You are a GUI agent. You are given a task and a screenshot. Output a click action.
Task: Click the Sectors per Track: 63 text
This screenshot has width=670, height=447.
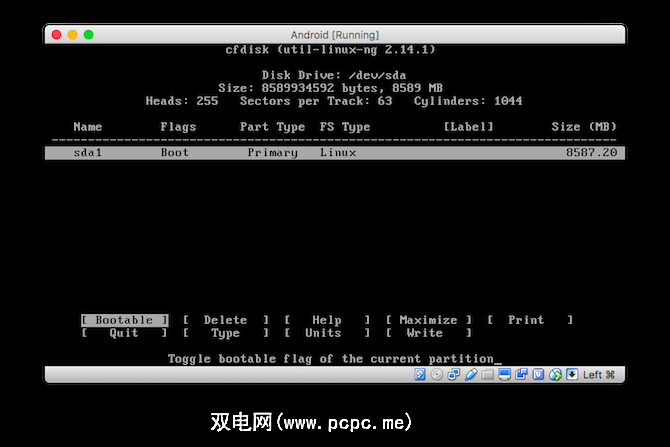pos(316,101)
